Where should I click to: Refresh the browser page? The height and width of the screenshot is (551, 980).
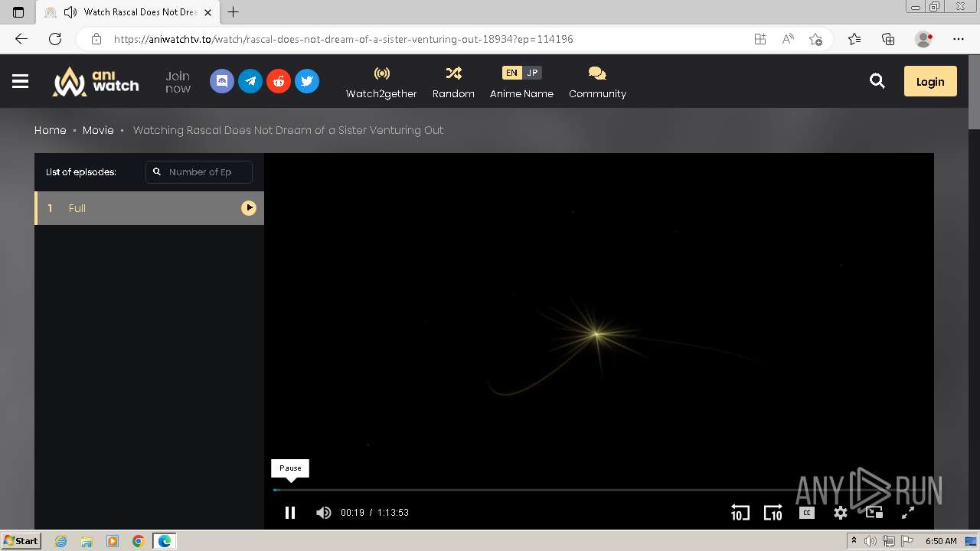[55, 39]
